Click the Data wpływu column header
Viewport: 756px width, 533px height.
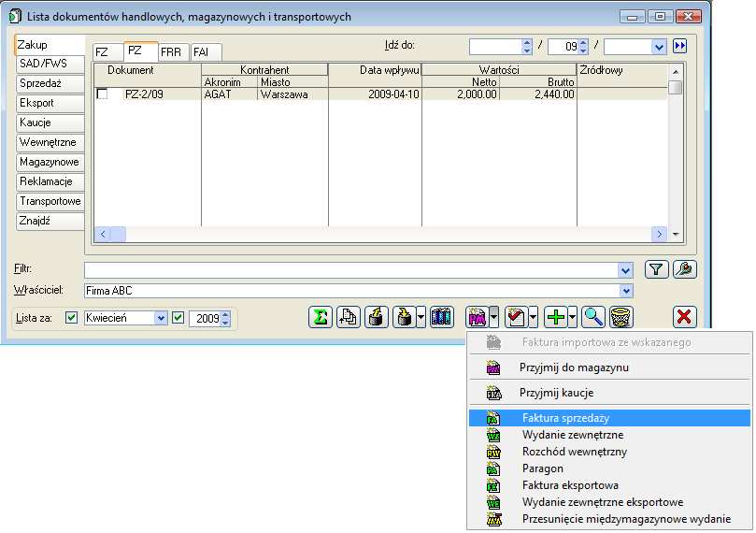[x=375, y=70]
